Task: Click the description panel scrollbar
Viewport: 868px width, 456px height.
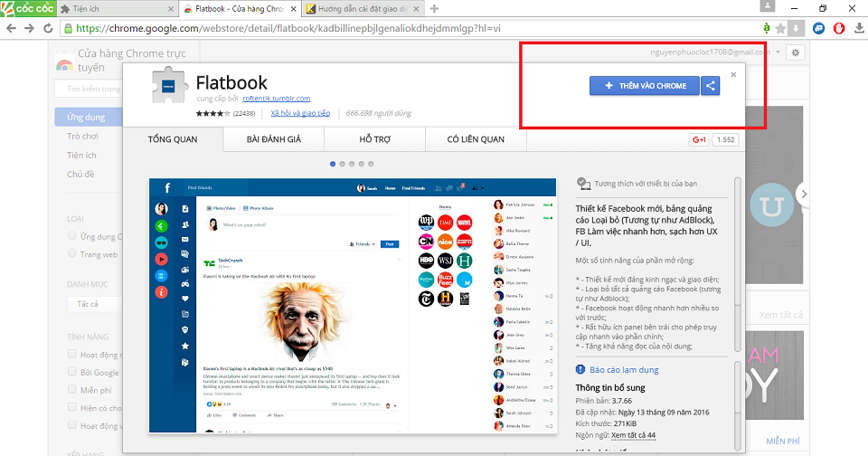Action: 738,264
